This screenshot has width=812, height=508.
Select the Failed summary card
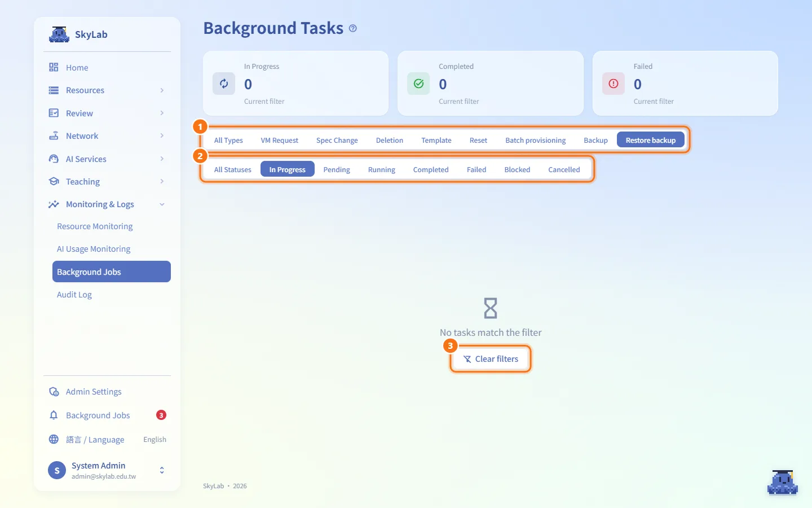[x=685, y=84]
